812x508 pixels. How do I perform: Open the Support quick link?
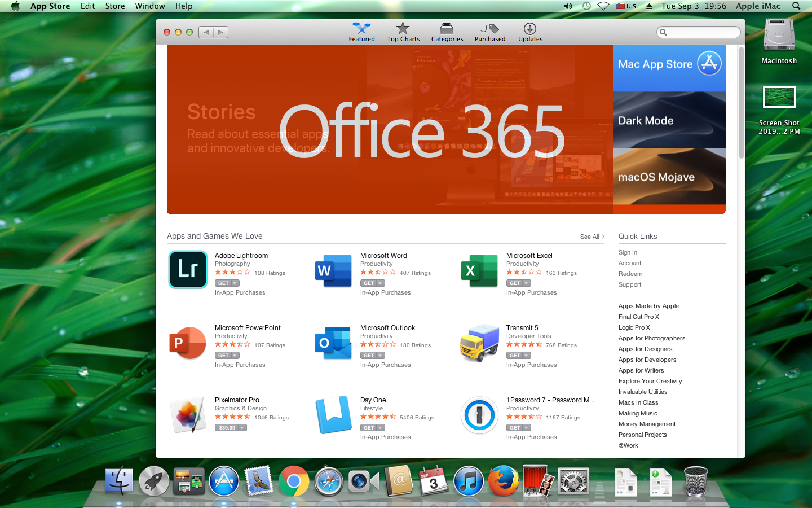[x=630, y=284]
